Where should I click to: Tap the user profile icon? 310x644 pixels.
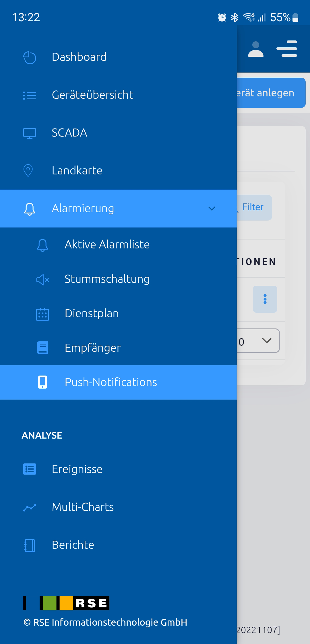pyautogui.click(x=256, y=49)
